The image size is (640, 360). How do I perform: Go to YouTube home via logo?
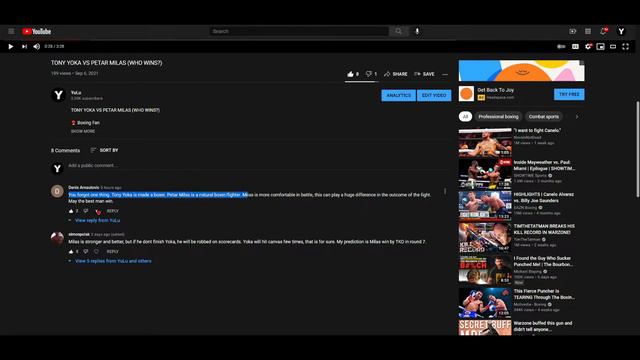[x=37, y=31]
